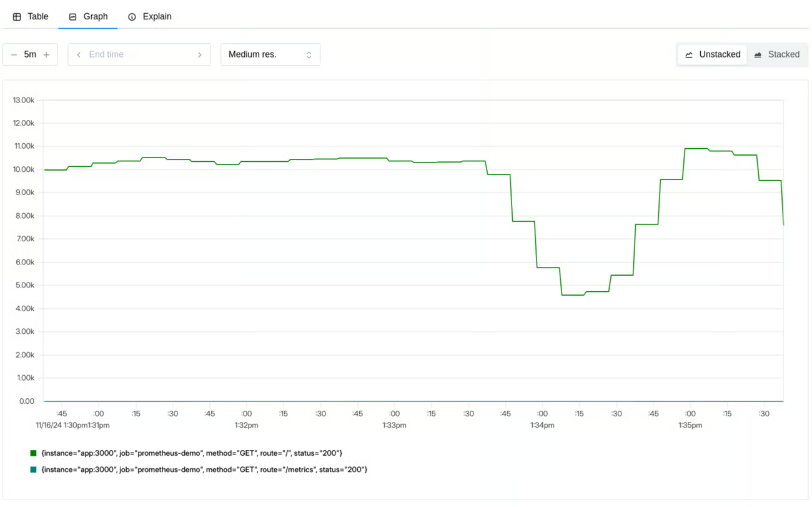Click the stacked area chart icon
This screenshot has width=812, height=507.
click(x=758, y=55)
